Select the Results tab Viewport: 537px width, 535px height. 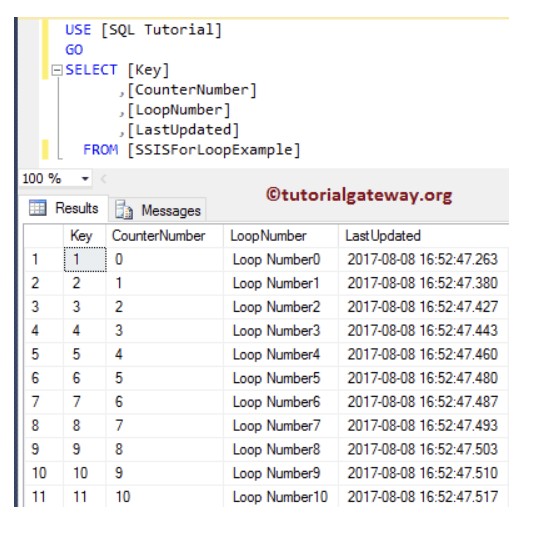click(x=64, y=208)
